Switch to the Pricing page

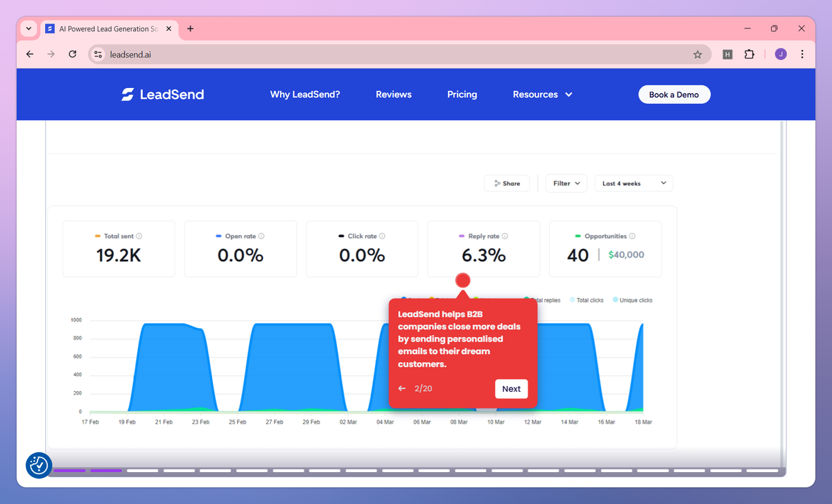(x=462, y=94)
